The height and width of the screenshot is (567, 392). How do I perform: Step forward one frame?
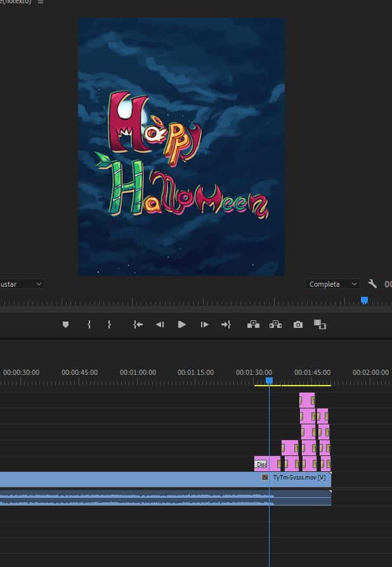(204, 325)
